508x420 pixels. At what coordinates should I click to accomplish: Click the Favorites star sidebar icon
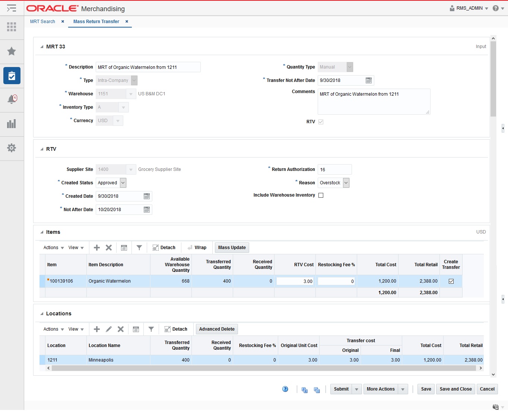12,51
